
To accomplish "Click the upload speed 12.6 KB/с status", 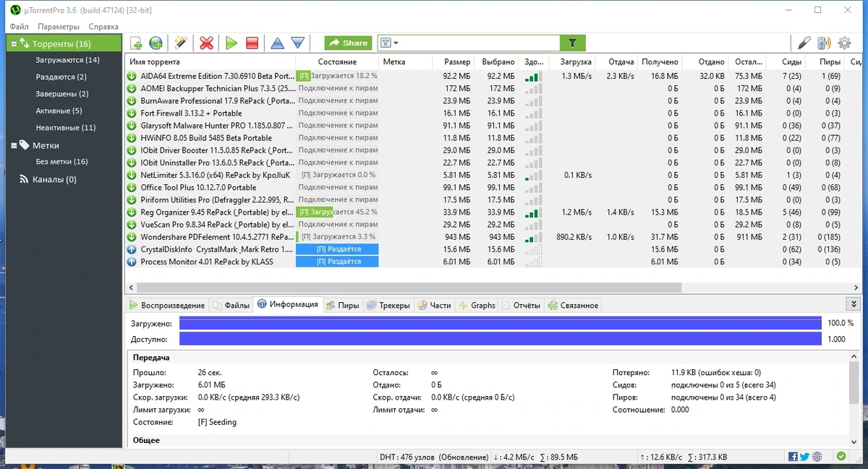I will [x=661, y=457].
